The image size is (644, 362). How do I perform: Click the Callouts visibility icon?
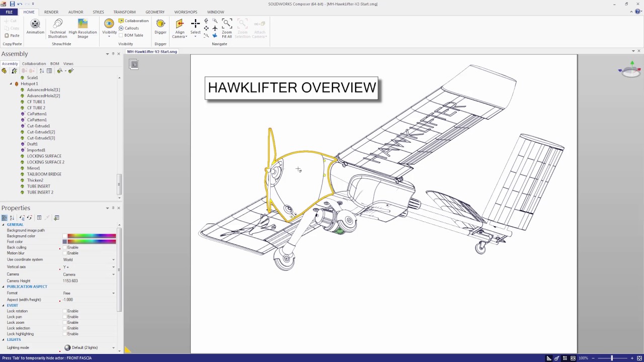point(121,28)
